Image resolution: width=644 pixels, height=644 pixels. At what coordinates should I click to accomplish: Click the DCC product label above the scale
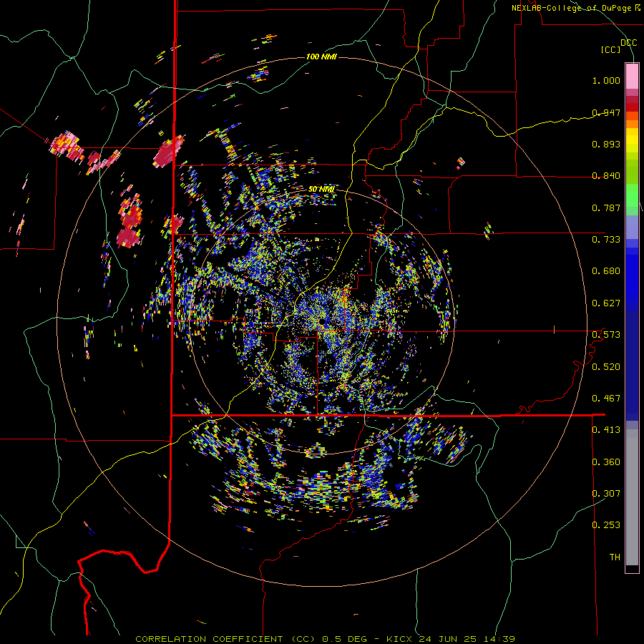pyautogui.click(x=628, y=43)
